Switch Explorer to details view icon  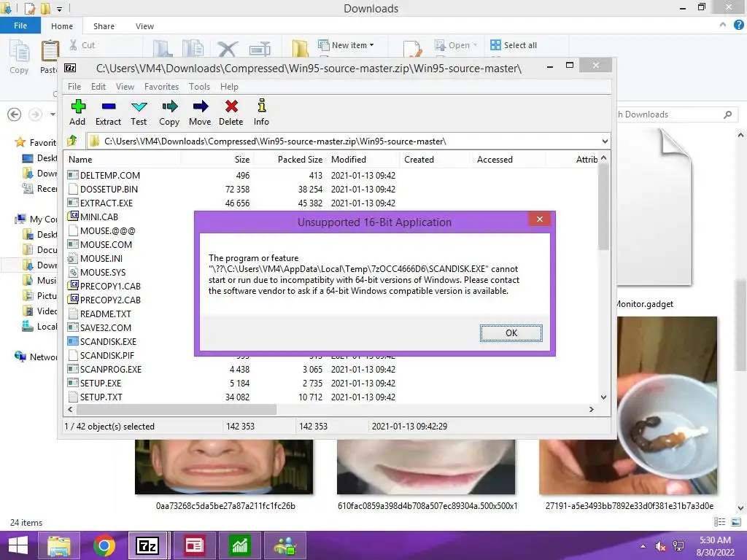tap(720, 522)
